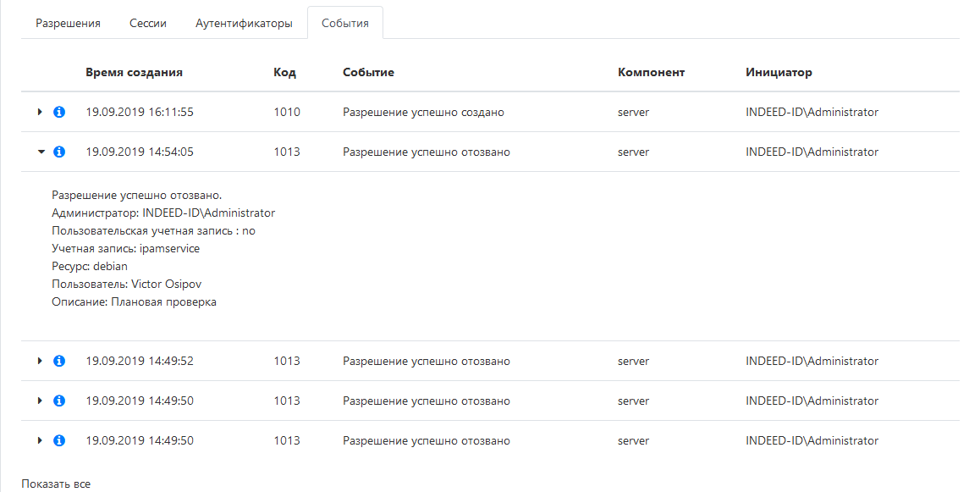
Task: Click the Код column header
Action: click(284, 72)
